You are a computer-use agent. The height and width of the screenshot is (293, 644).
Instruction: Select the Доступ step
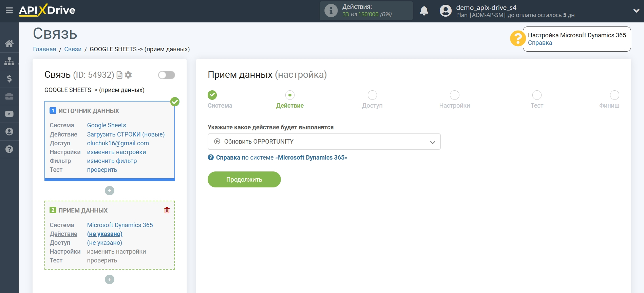(x=372, y=95)
